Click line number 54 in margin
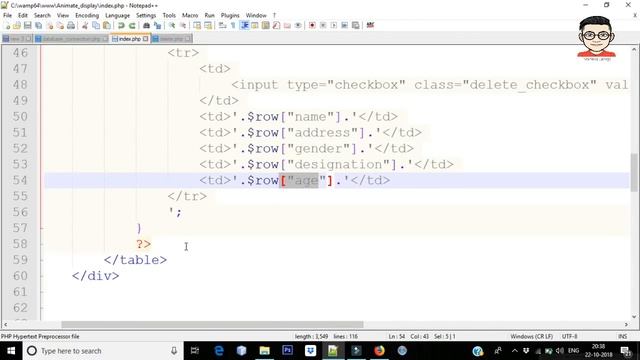This screenshot has width=640, height=360. click(20, 180)
